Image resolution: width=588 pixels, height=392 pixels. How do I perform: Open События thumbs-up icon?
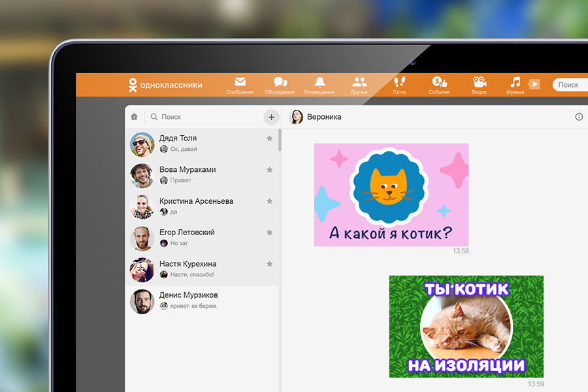point(439,82)
